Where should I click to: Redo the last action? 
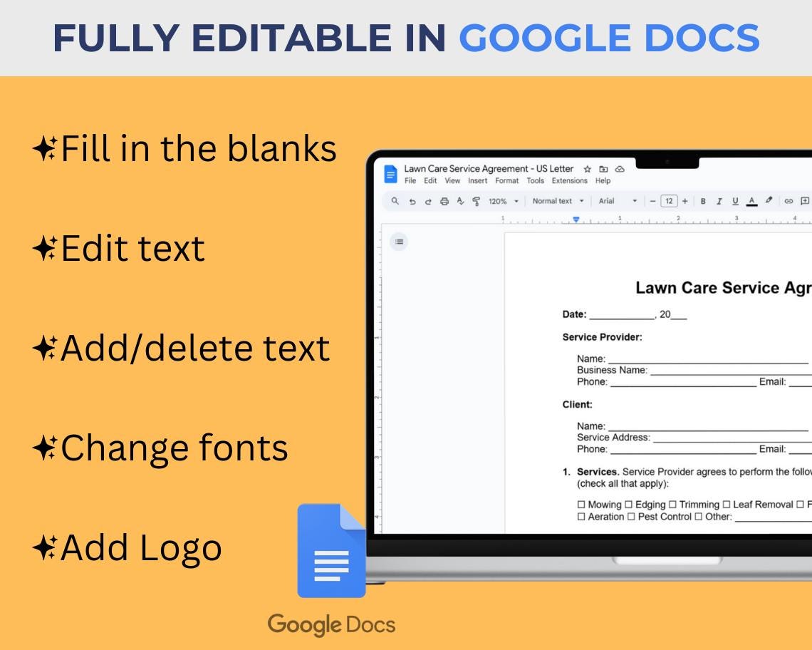tap(428, 201)
